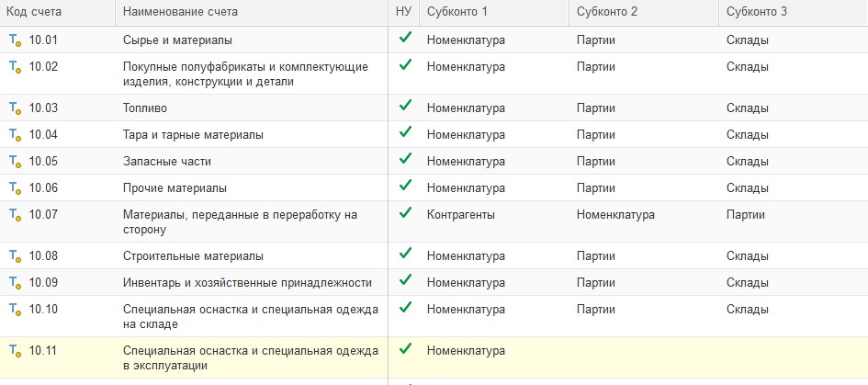Select the icon beside account 10.07

pyautogui.click(x=15, y=215)
